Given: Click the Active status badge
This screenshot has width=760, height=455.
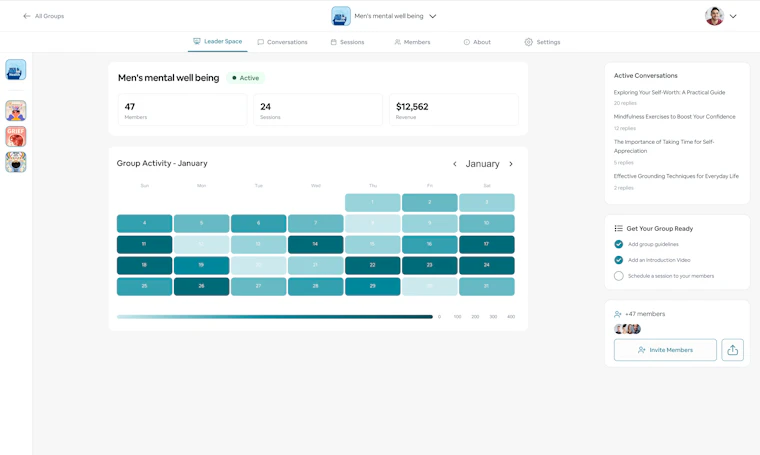Looking at the screenshot, I should coord(245,78).
